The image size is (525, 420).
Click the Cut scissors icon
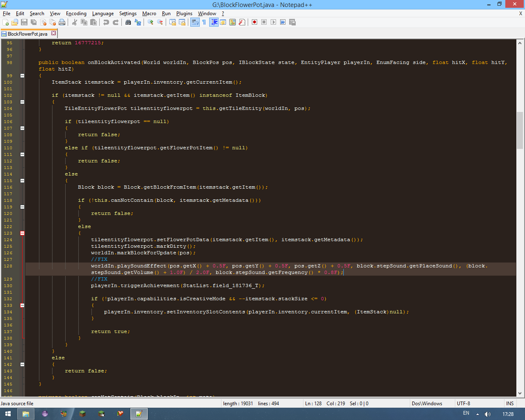pos(75,22)
